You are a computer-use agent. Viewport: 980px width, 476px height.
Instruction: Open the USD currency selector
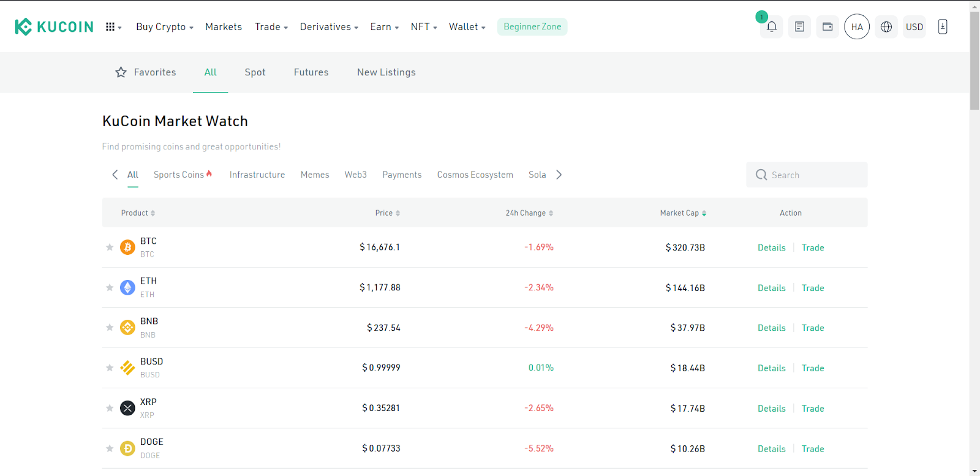pyautogui.click(x=914, y=27)
